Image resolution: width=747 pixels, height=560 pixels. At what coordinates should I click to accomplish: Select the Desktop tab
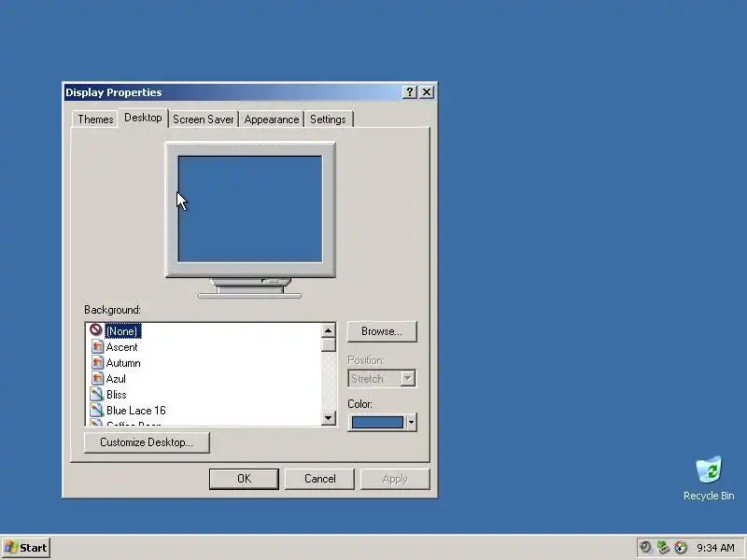tap(143, 118)
